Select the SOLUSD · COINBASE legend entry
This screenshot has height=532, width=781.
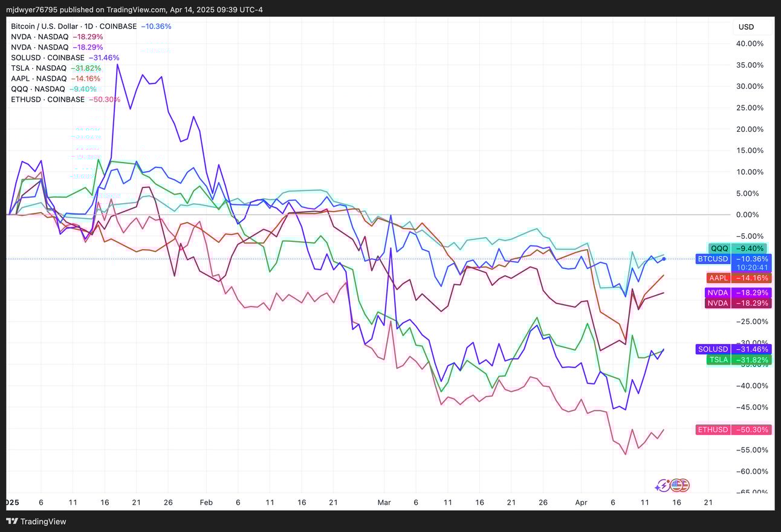(x=65, y=58)
